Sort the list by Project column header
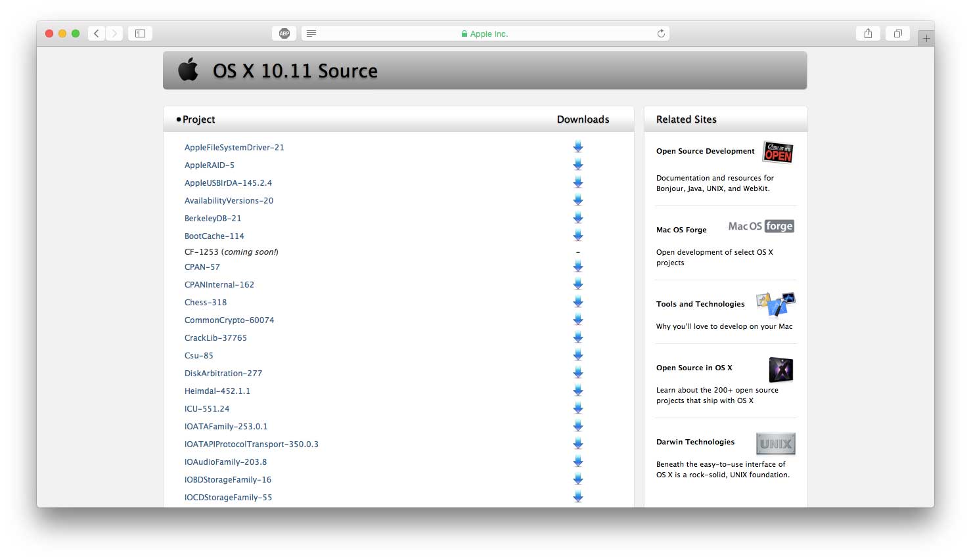 (198, 119)
